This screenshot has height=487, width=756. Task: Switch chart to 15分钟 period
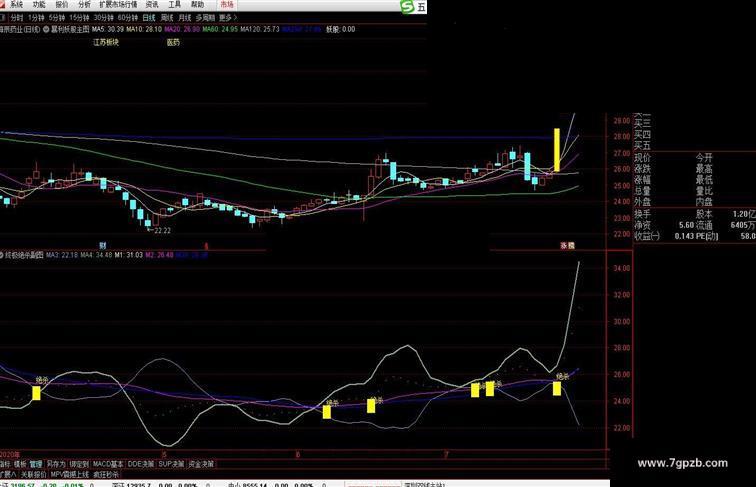coord(80,18)
